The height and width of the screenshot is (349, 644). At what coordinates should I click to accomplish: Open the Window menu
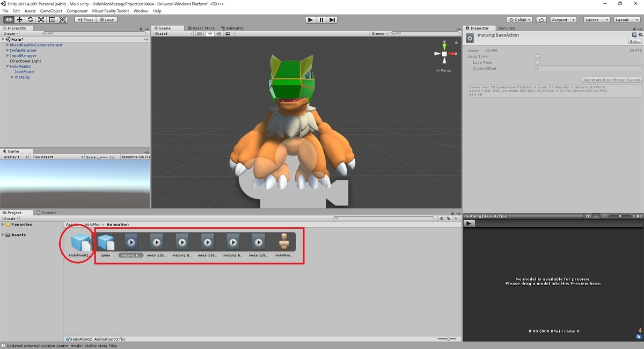point(141,11)
